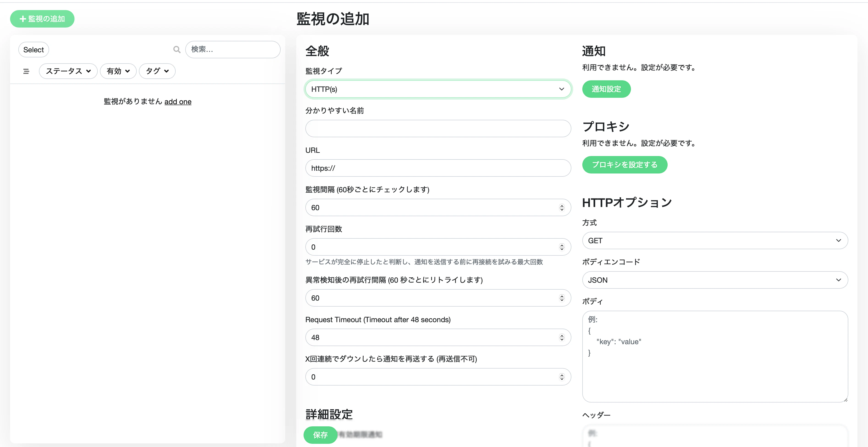The height and width of the screenshot is (447, 868).
Task: Use stepper arrows on 再試行回数 field
Action: 562,247
